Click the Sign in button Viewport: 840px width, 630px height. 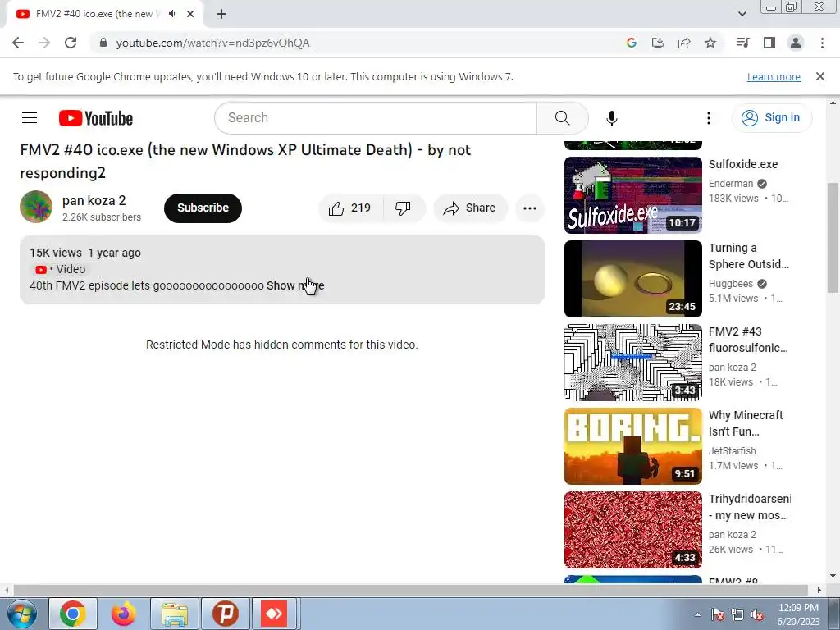(x=771, y=118)
